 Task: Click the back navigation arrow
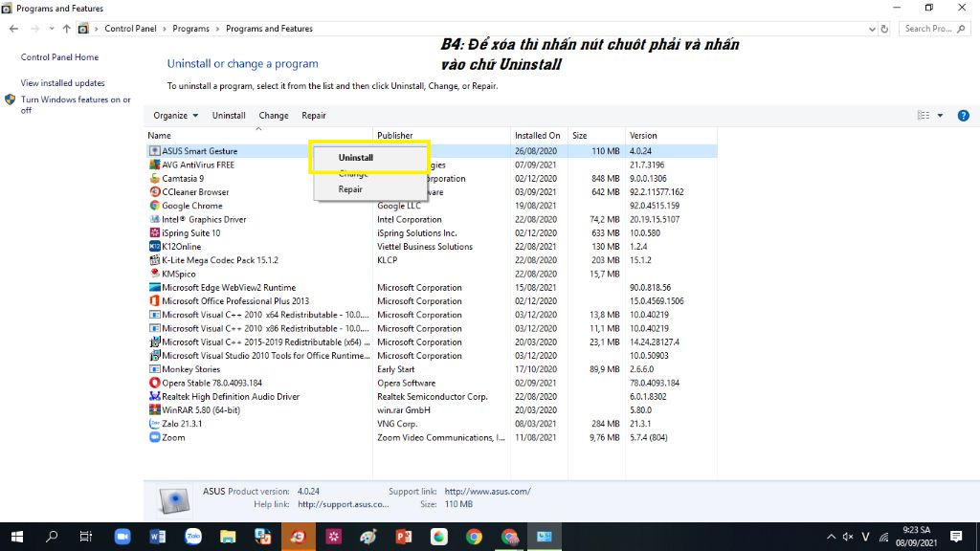pos(13,29)
